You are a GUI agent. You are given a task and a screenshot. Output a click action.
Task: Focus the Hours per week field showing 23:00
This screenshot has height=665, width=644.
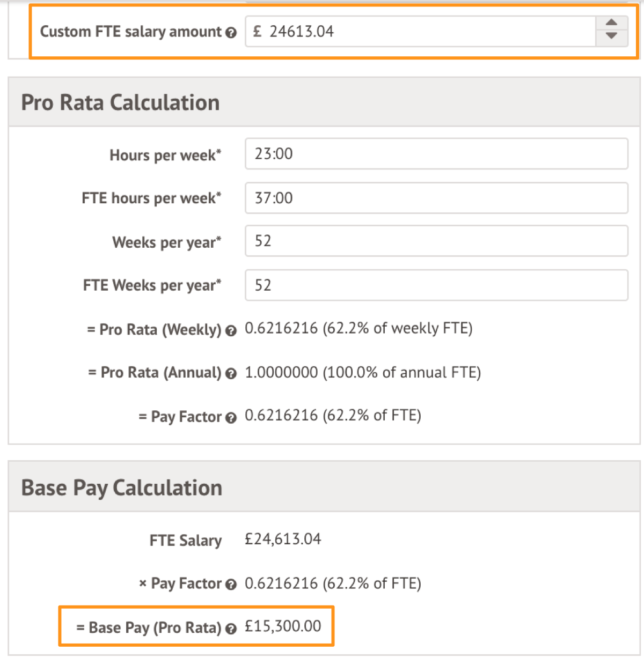pos(436,154)
